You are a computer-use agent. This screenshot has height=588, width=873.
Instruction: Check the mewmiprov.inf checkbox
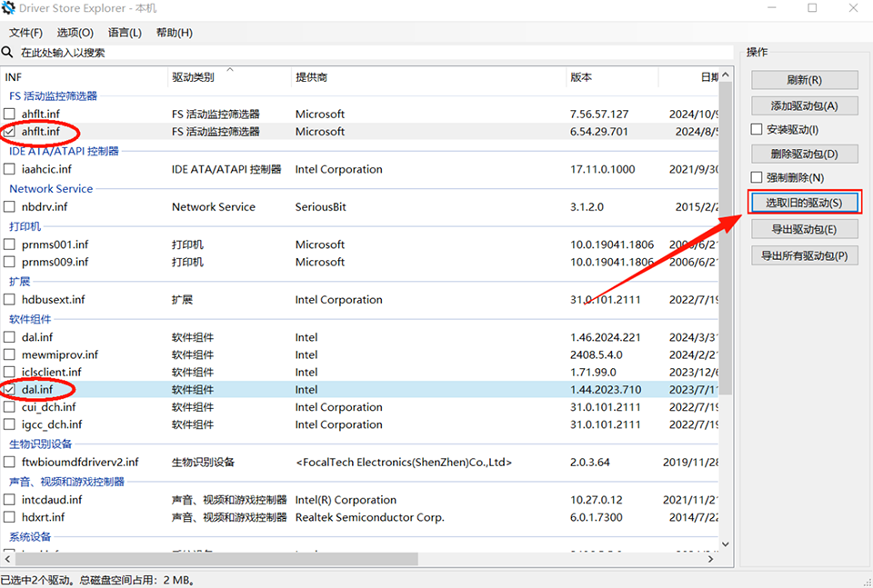[x=9, y=354]
